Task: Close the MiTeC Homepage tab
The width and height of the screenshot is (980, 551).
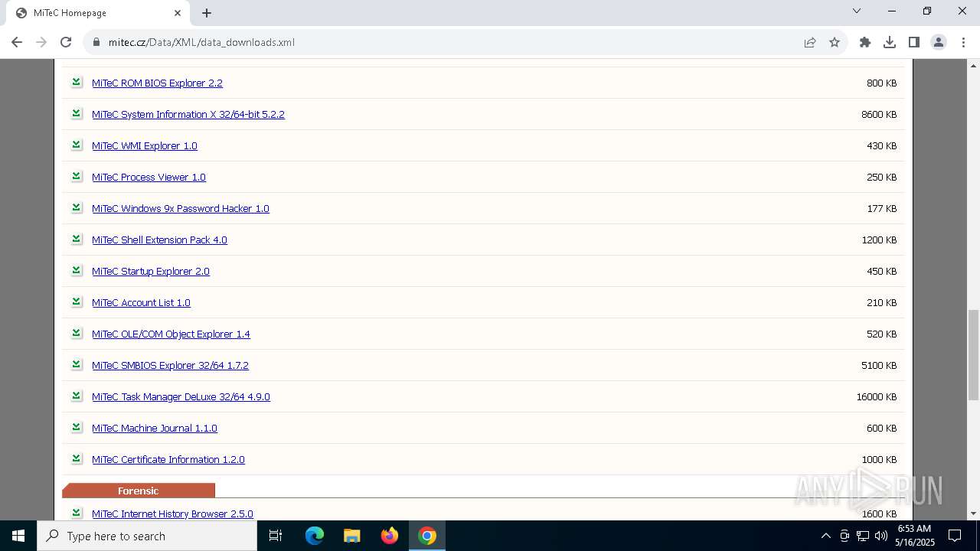Action: [x=178, y=13]
